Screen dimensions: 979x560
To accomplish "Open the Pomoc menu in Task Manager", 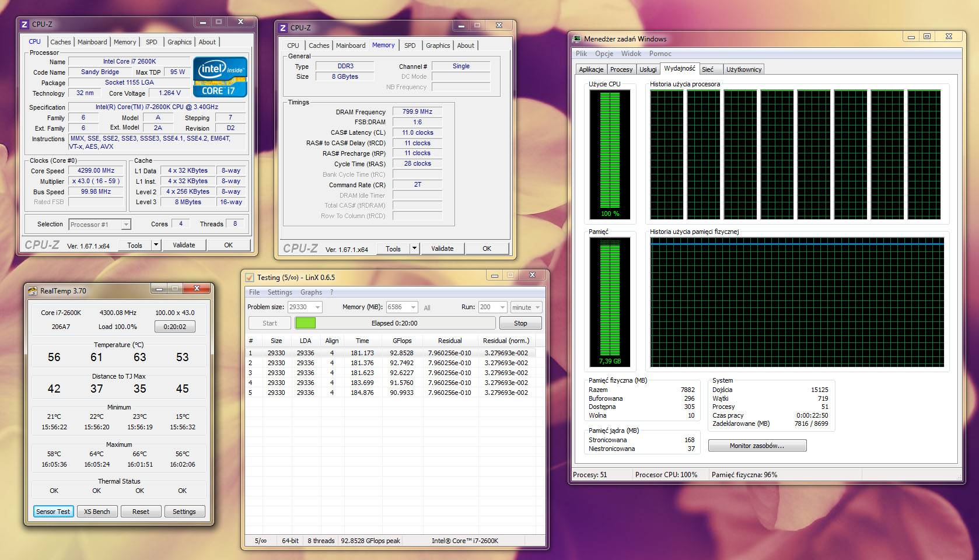I will 660,54.
